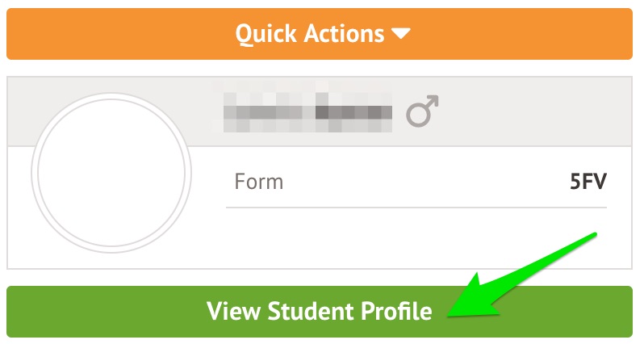Click the male gender symbol icon
The height and width of the screenshot is (344, 644).
click(x=422, y=111)
